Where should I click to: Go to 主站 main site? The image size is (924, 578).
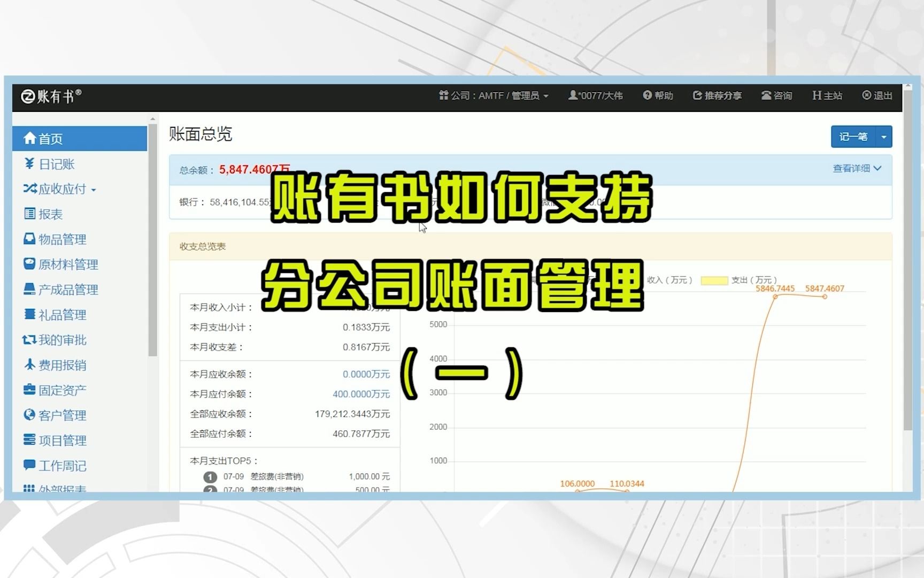coord(827,96)
